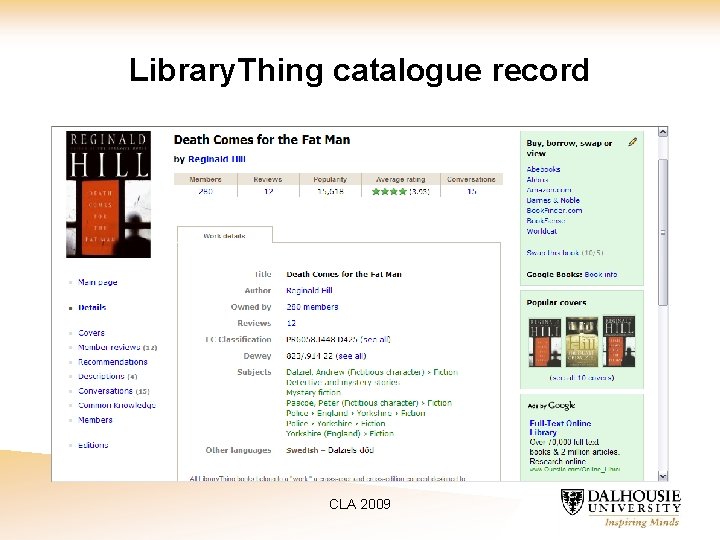The image size is (720, 540).
Task: Click Police > Yorkshire > Fiction subject
Action: coord(336,423)
